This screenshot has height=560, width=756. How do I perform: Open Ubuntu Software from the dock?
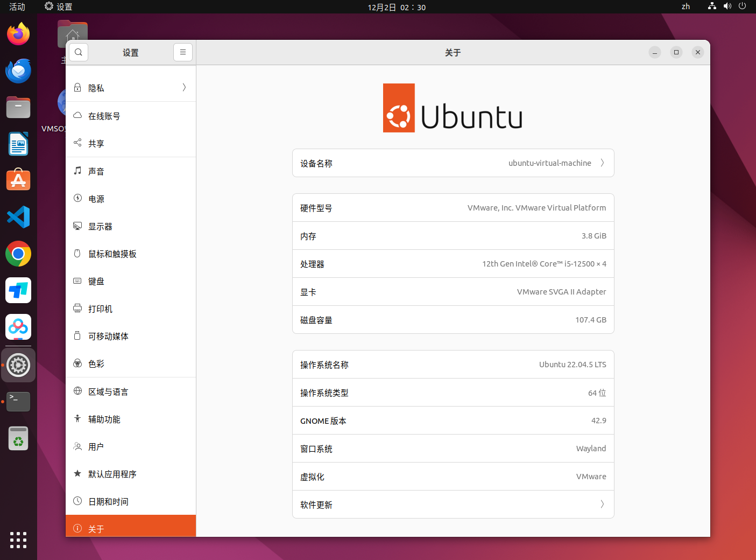pyautogui.click(x=18, y=181)
